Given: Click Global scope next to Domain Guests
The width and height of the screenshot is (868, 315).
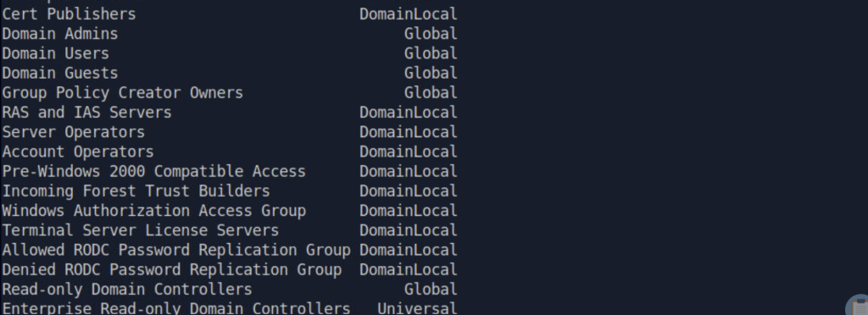Looking at the screenshot, I should (x=431, y=73).
